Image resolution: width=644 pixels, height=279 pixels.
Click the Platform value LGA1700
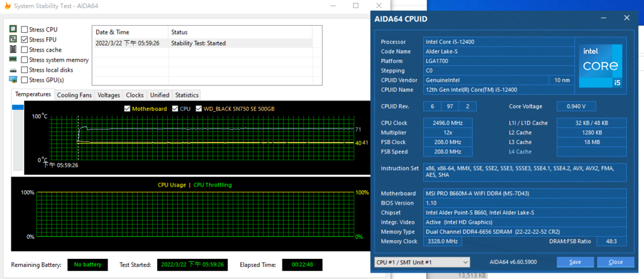point(499,61)
